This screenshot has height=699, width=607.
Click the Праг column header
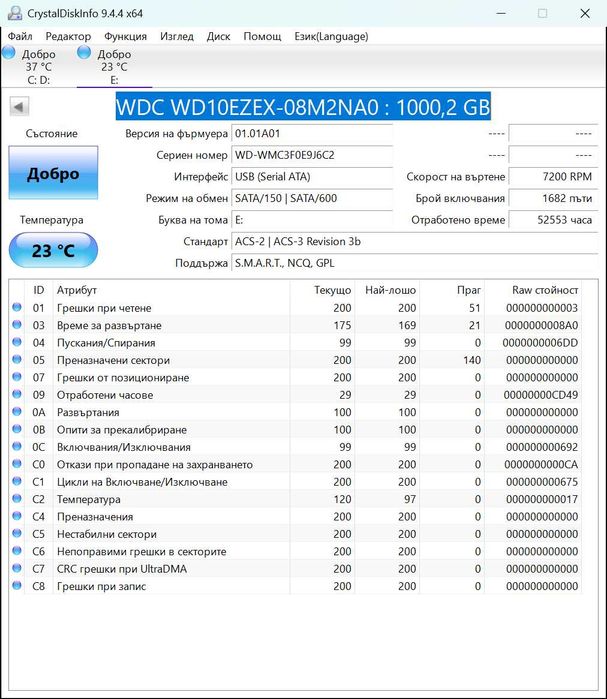[452, 290]
